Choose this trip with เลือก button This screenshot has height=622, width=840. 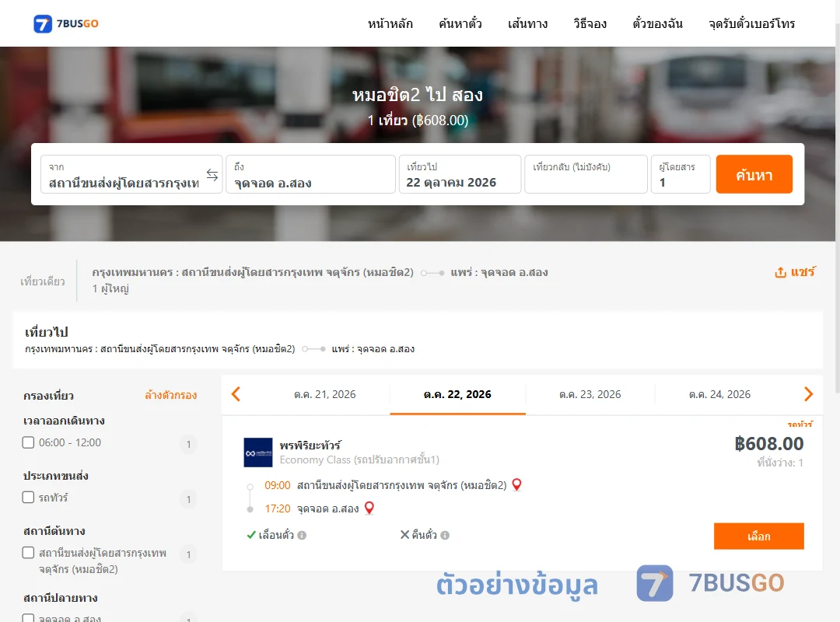(x=758, y=536)
